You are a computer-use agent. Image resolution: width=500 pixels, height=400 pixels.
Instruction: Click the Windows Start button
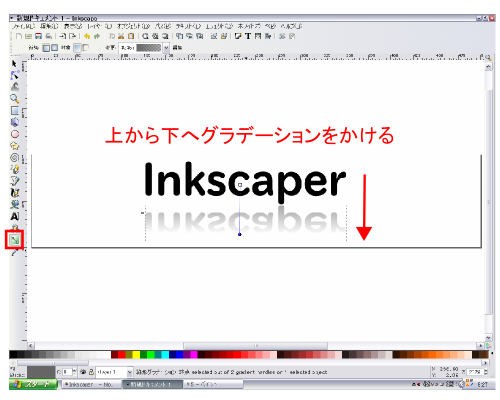point(33,384)
